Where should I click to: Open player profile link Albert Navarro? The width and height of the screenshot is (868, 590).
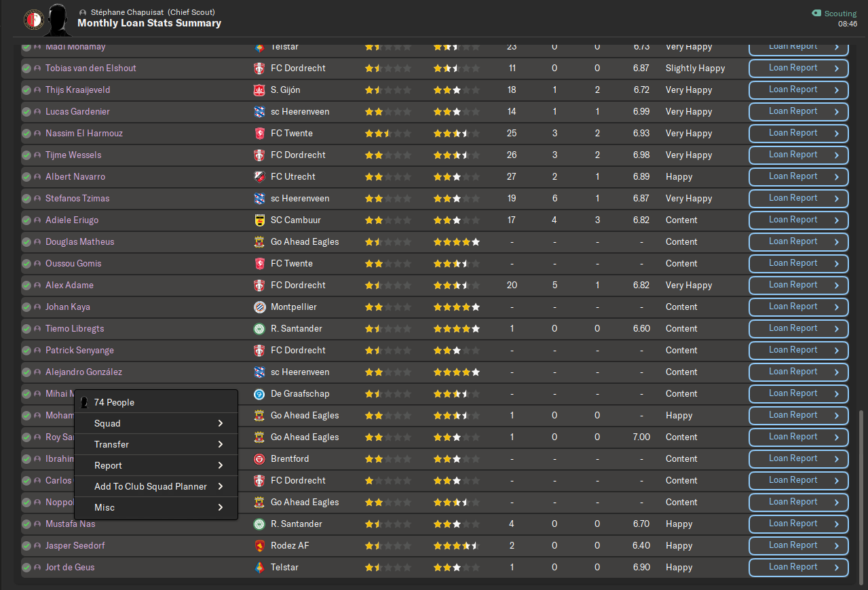click(75, 177)
